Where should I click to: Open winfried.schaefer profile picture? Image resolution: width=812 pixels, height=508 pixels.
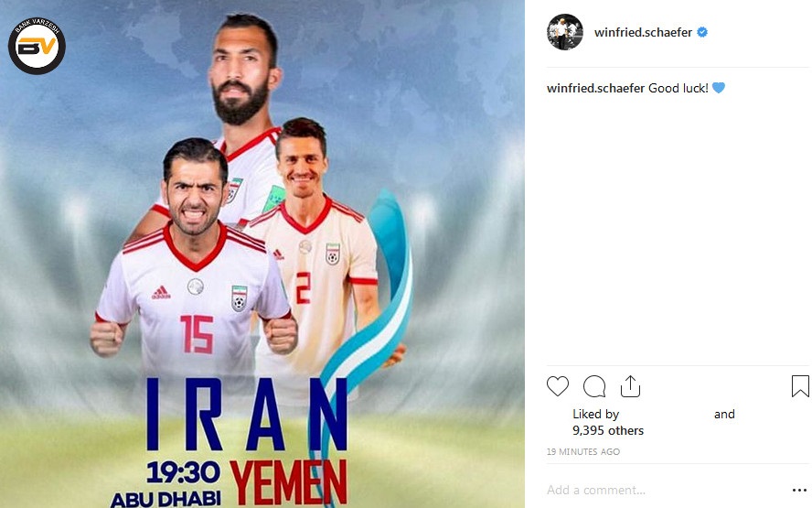point(565,32)
